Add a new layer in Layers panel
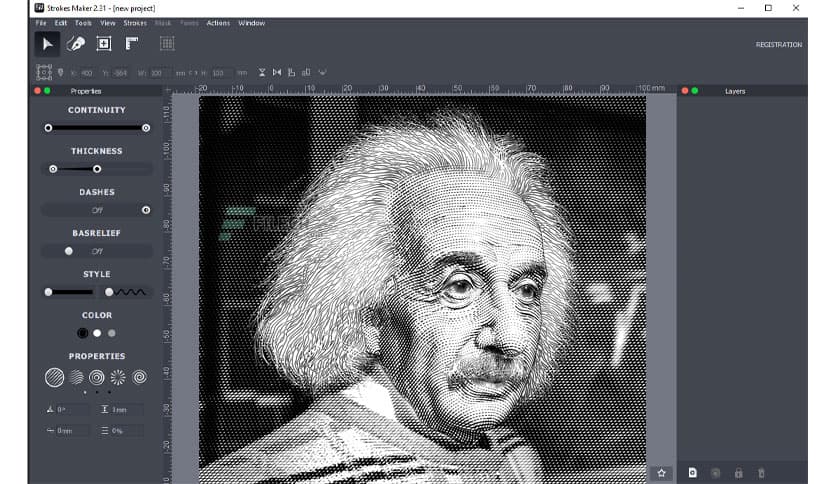This screenshot has height=484, width=836. [x=692, y=473]
